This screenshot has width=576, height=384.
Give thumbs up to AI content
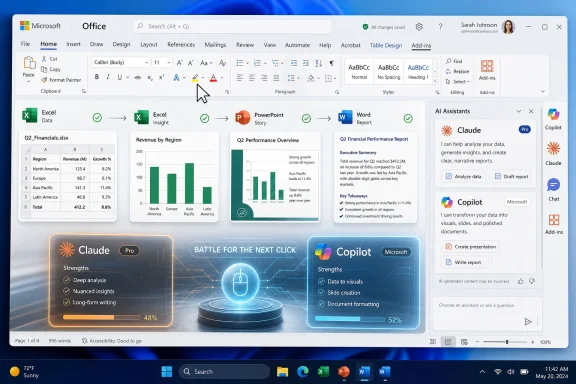[521, 281]
